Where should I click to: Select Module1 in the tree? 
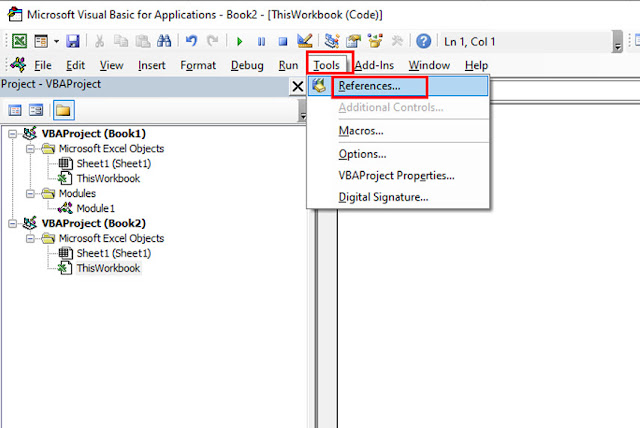pyautogui.click(x=96, y=208)
